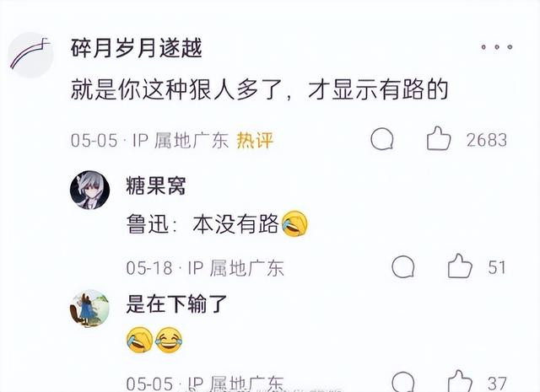Tap the 51 like count
Screen dimensions: 540x392
(x=497, y=268)
